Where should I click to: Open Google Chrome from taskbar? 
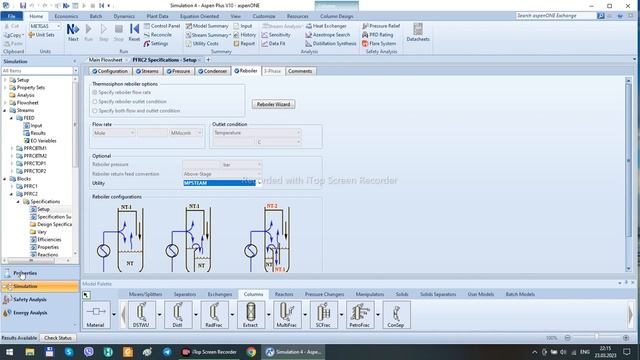(251, 352)
